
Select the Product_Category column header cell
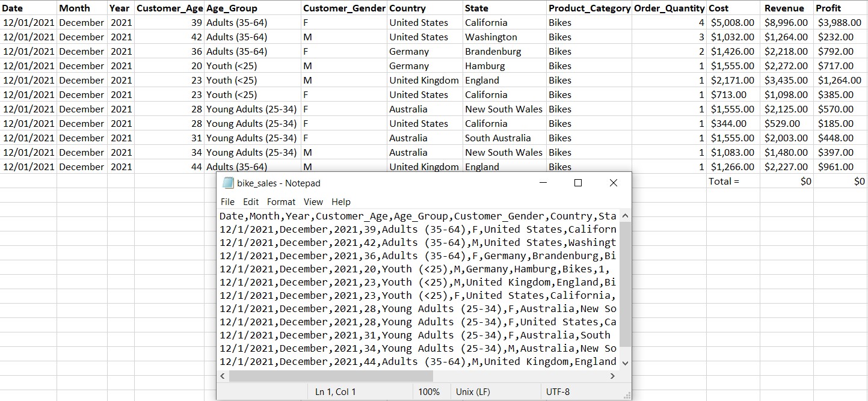[x=589, y=8]
